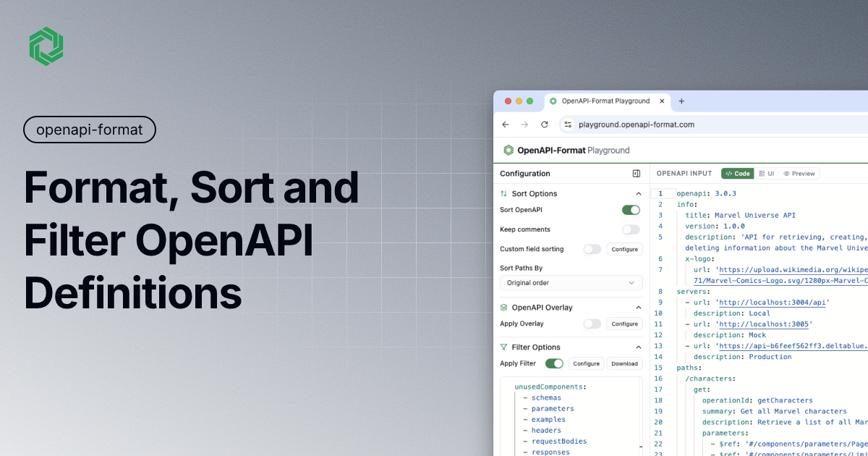Collapse the Sort Options section
Viewport: 868px width, 456px height.
coord(637,193)
